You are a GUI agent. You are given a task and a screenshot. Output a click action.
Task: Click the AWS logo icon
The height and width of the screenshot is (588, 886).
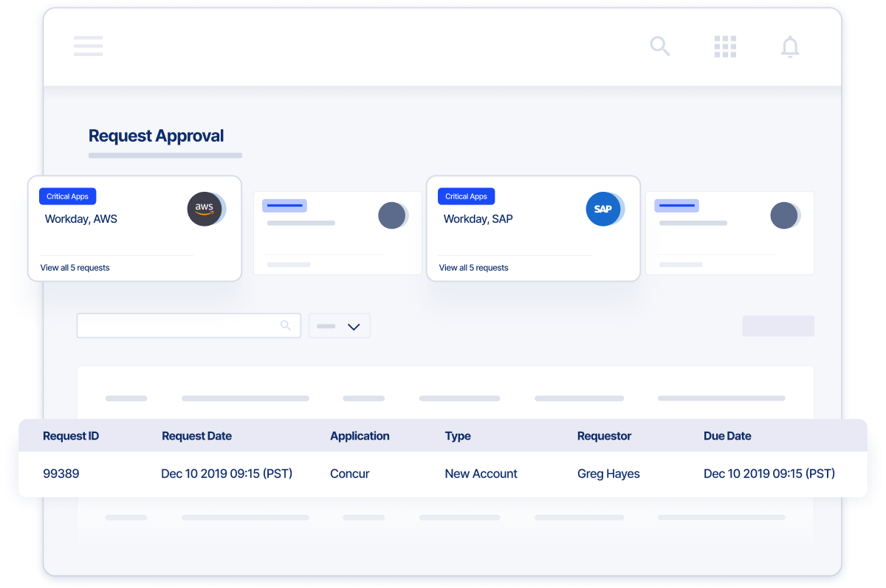pos(205,209)
